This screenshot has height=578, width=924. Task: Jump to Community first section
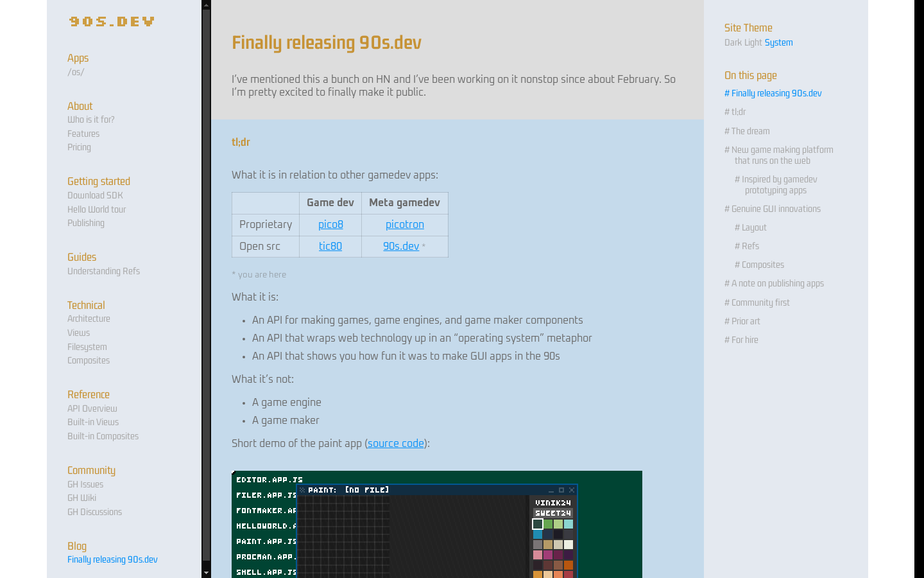(757, 302)
